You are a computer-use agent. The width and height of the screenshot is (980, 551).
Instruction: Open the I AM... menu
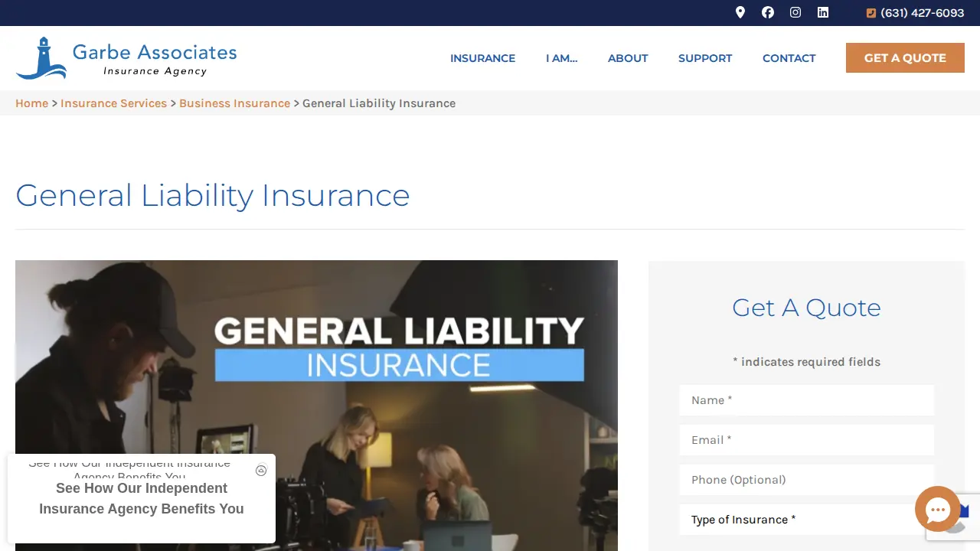pos(561,58)
